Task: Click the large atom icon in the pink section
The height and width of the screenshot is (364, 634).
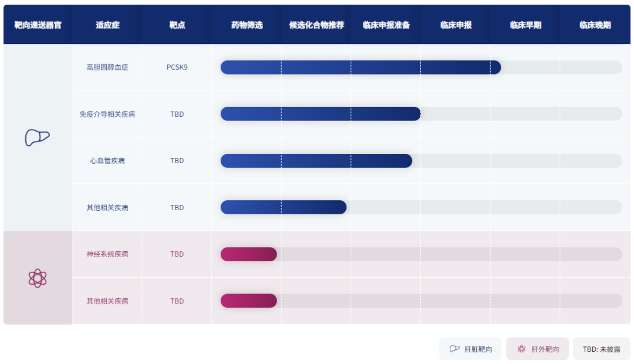Action: tap(37, 278)
